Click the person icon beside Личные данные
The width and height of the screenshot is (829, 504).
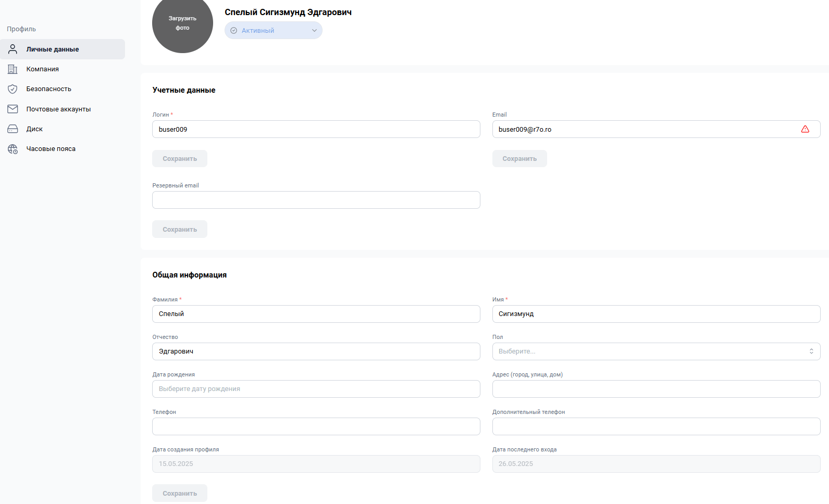coord(13,49)
